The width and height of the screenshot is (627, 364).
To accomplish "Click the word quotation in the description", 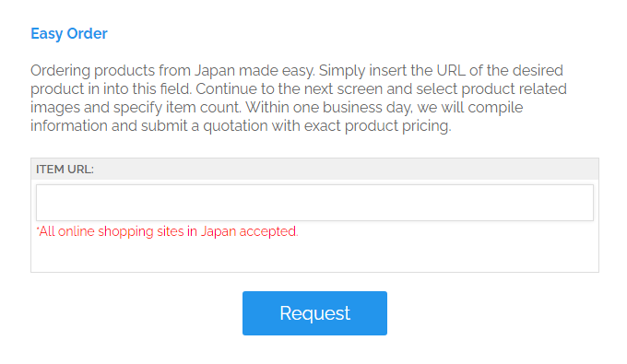I will point(235,126).
